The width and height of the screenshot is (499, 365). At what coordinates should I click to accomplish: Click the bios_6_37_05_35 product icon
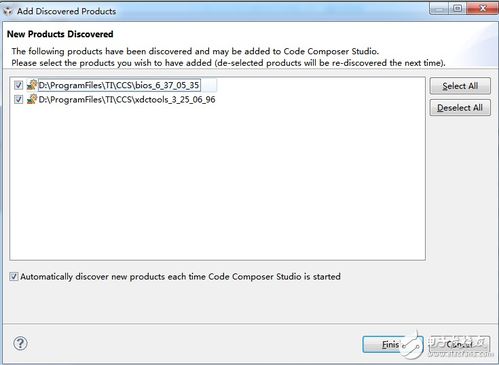coord(32,85)
